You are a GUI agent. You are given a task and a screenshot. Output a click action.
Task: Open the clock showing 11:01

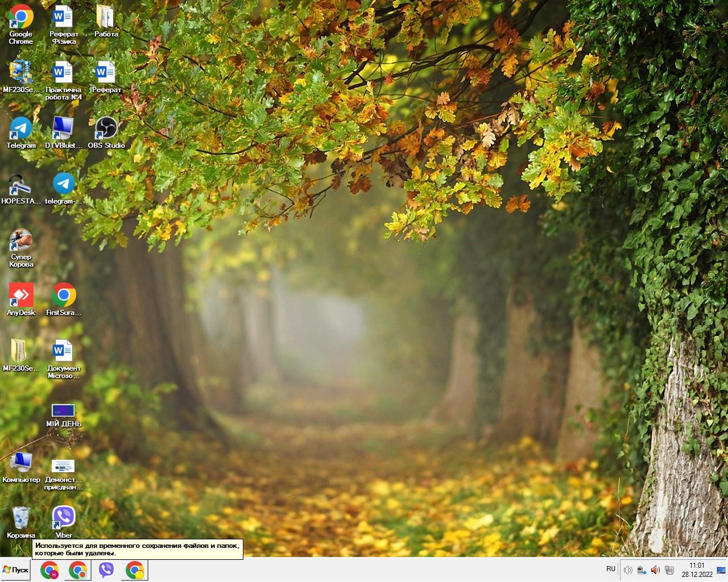[697, 570]
